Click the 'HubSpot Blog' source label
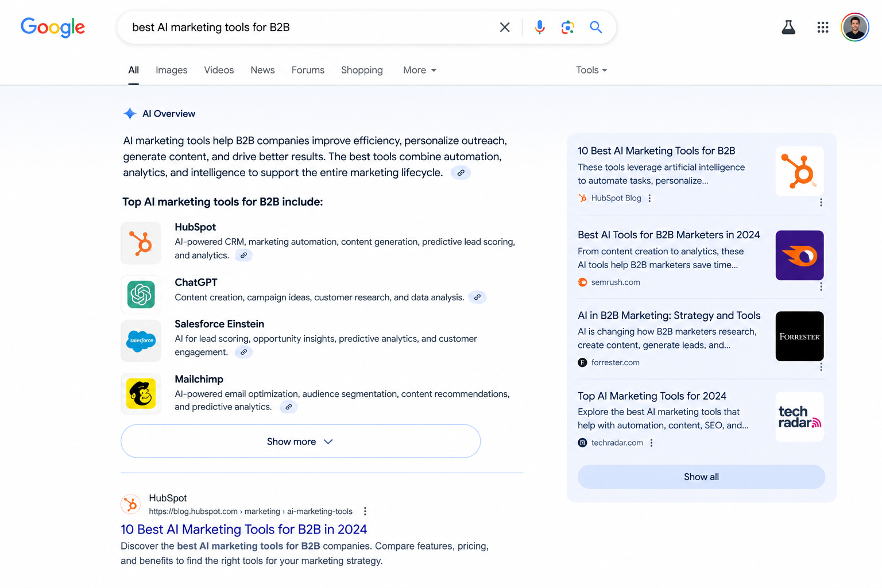Viewport: 882px width, 588px height. 616,198
